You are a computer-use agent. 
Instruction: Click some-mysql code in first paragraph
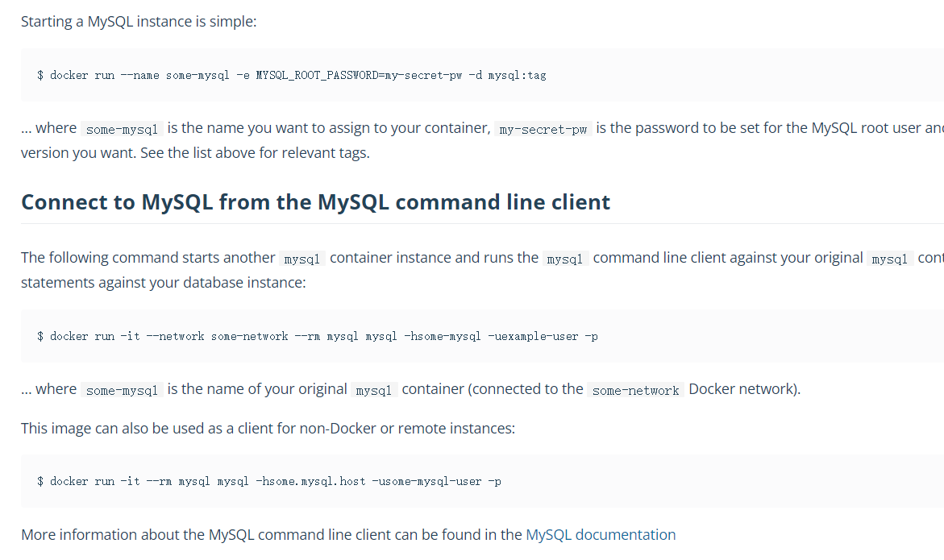[123, 129]
